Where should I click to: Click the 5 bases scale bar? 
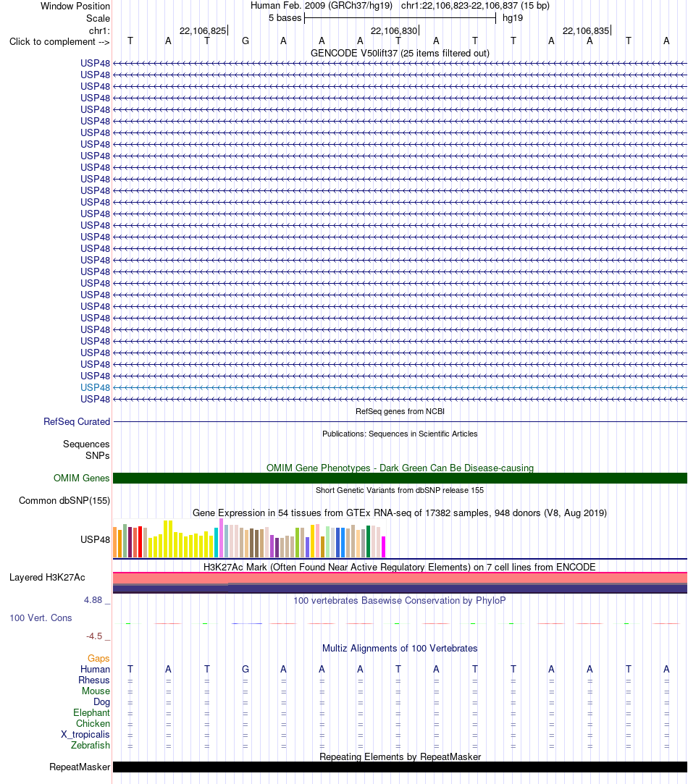click(400, 18)
